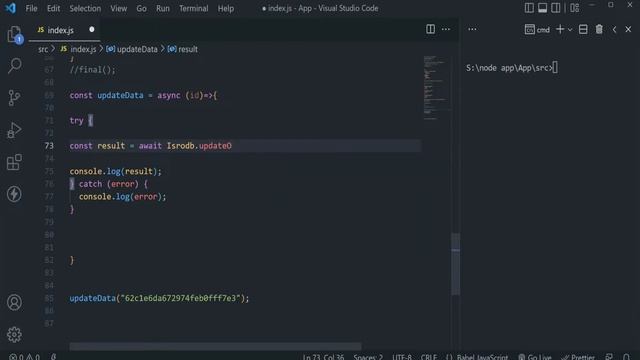Split the editor right
This screenshot has height=360, width=640.
coord(430,29)
